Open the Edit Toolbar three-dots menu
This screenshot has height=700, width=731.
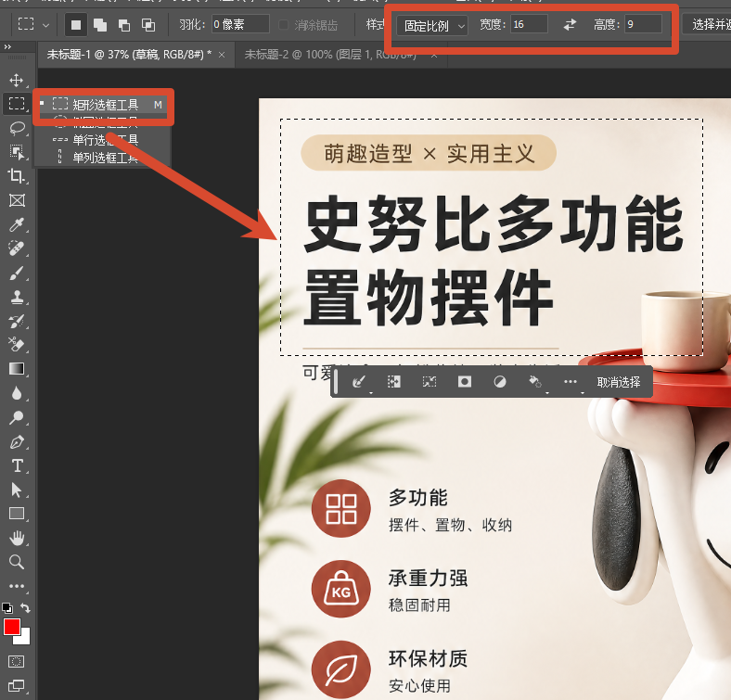[x=17, y=586]
